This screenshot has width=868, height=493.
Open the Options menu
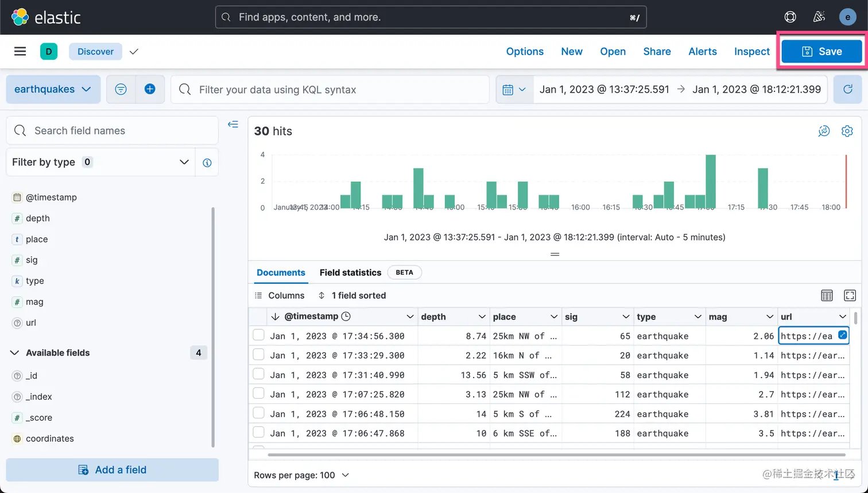(x=525, y=51)
